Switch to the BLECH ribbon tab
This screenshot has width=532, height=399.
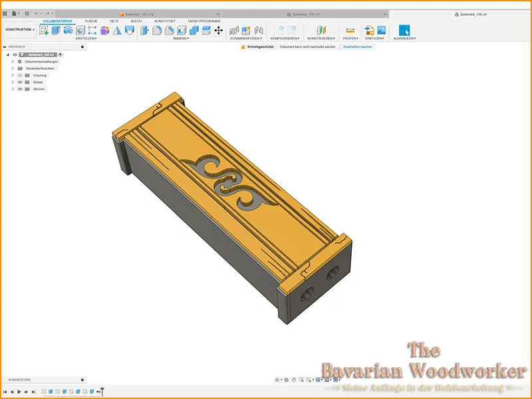pos(136,21)
